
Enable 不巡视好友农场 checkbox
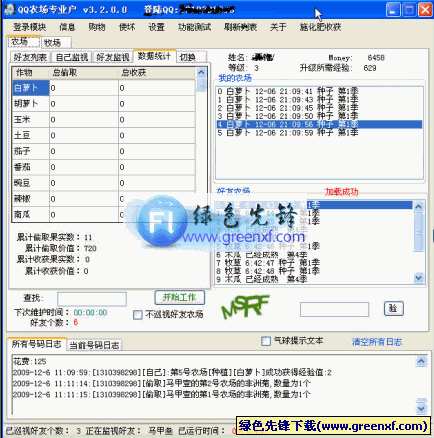pyautogui.click(x=138, y=315)
